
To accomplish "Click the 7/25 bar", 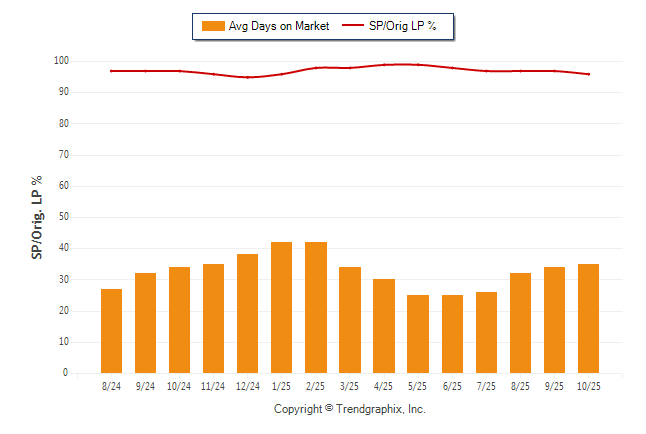I will (487, 332).
